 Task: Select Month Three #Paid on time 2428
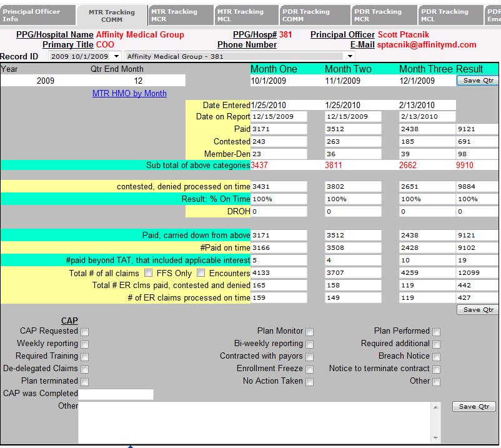click(427, 247)
